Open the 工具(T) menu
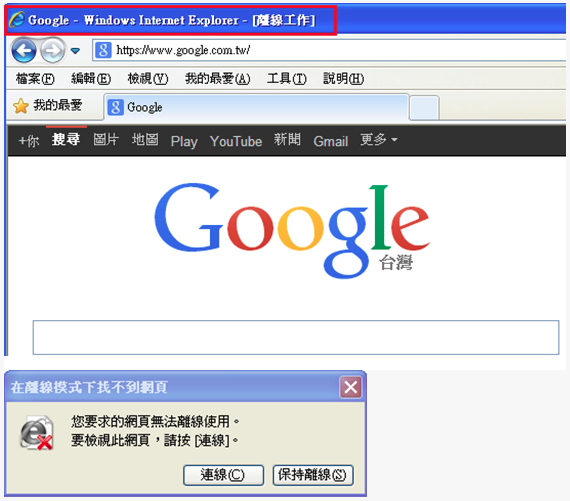Screen dimensions: 570x501 point(287,79)
